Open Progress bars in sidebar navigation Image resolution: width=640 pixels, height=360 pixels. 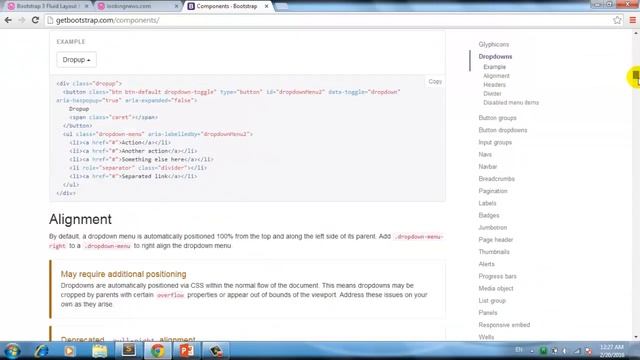497,276
